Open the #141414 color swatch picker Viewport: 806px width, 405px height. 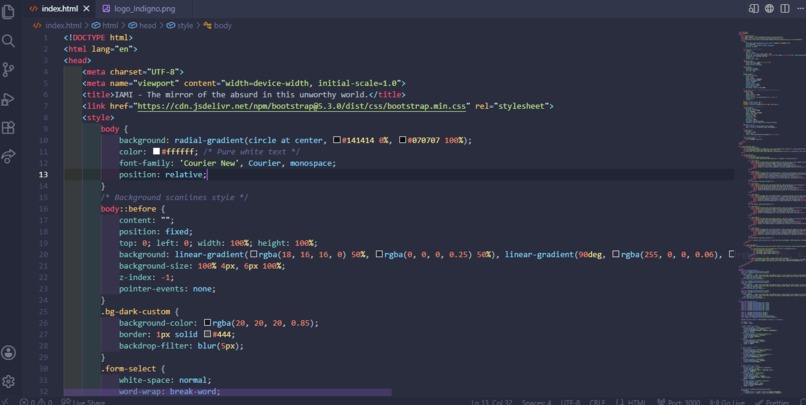(x=337, y=140)
